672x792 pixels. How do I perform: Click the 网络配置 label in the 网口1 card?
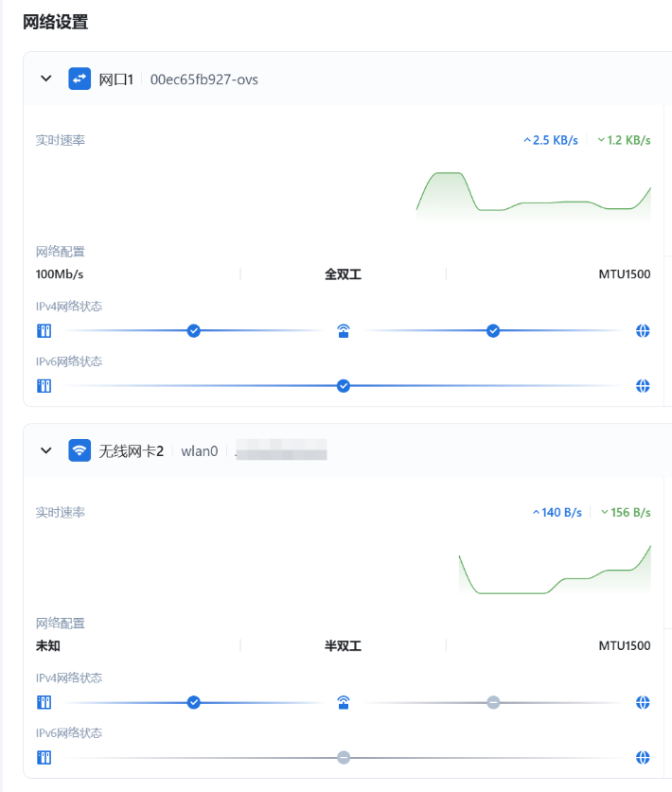61,252
